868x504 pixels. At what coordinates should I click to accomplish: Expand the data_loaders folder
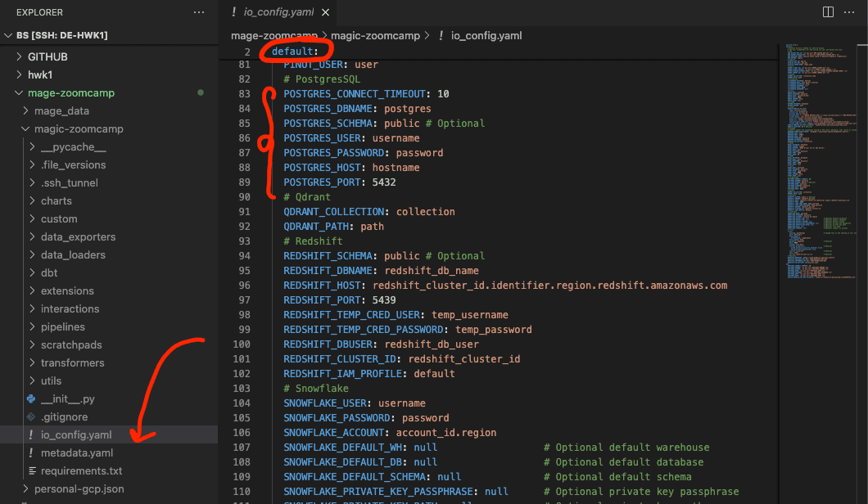click(x=32, y=254)
